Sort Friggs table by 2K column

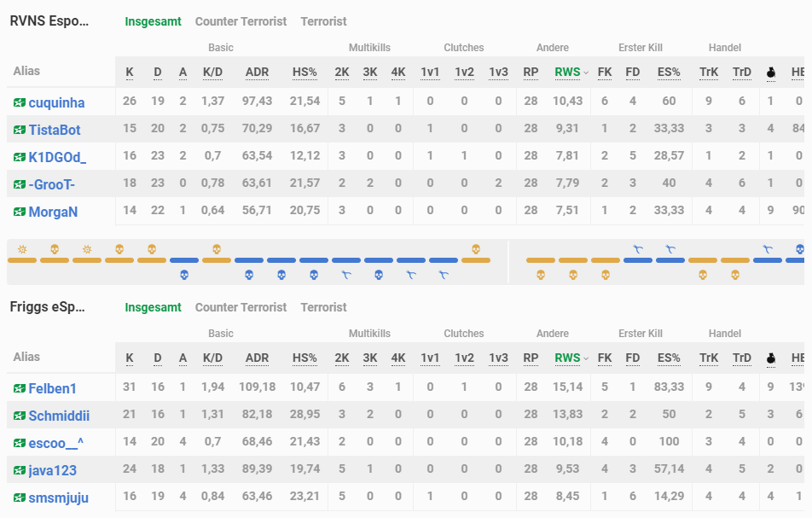coord(342,358)
